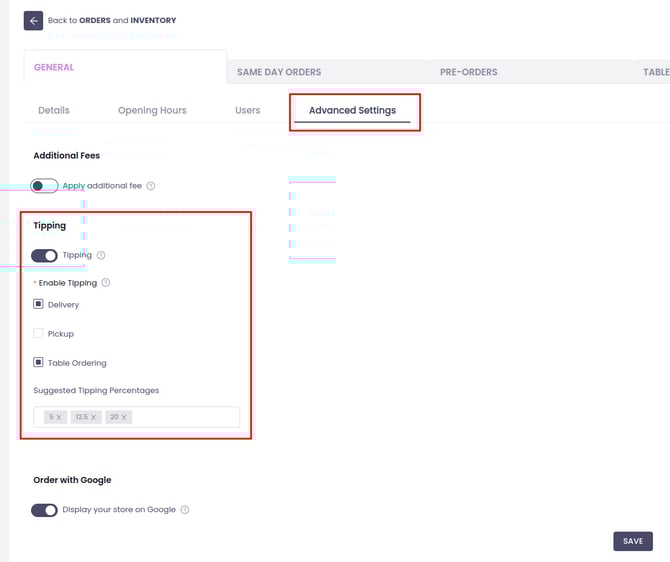670x562 pixels.
Task: Click help icon beside Enable Tipping
Action: click(x=106, y=283)
